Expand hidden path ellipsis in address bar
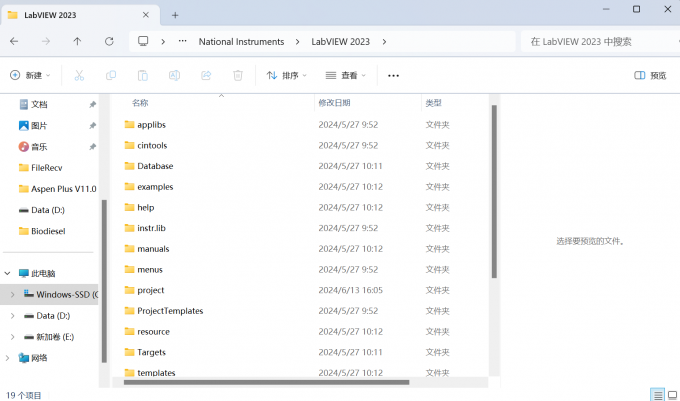This screenshot has height=401, width=680. coord(183,41)
